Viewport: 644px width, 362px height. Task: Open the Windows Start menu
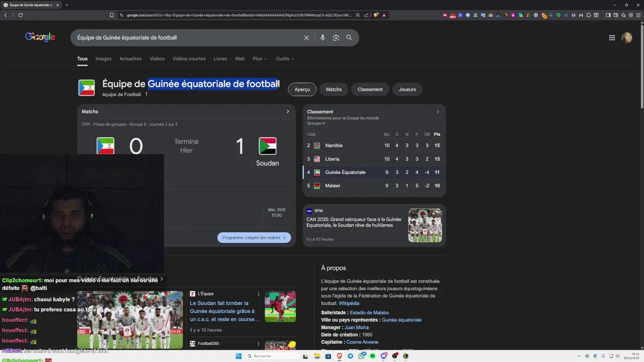coord(238,356)
